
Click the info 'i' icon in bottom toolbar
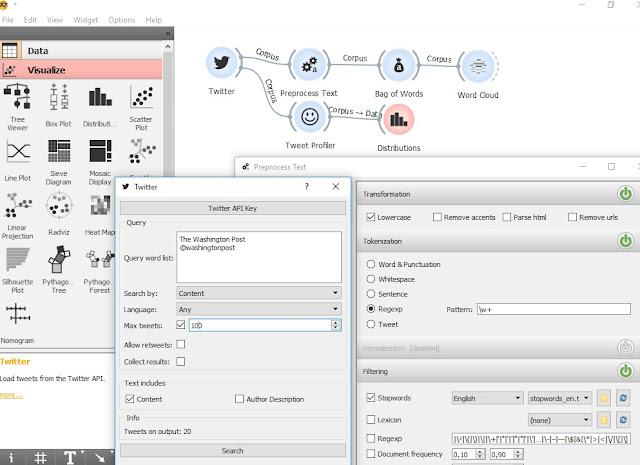(x=11, y=458)
